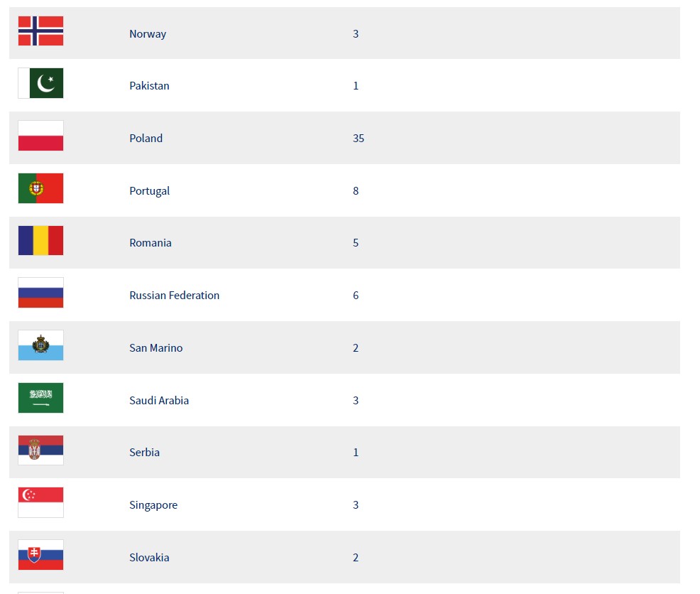Click the Serbia flag icon
700x594 pixels.
[40, 450]
